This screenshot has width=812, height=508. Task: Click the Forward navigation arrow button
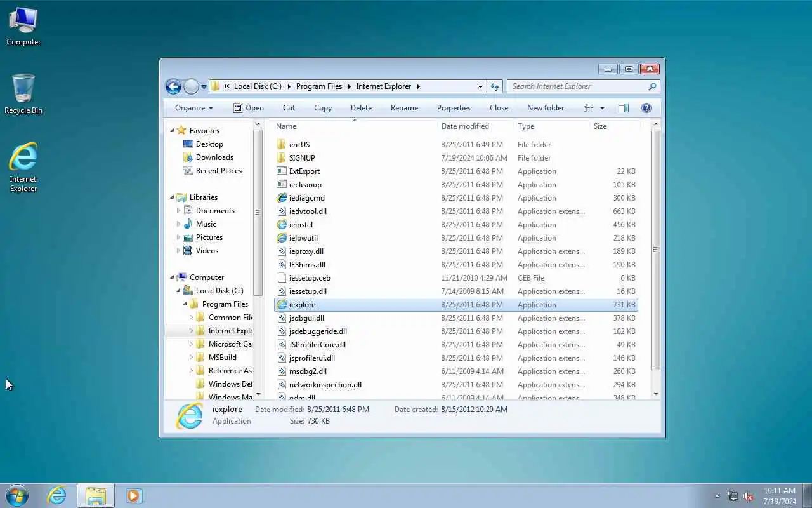click(191, 86)
